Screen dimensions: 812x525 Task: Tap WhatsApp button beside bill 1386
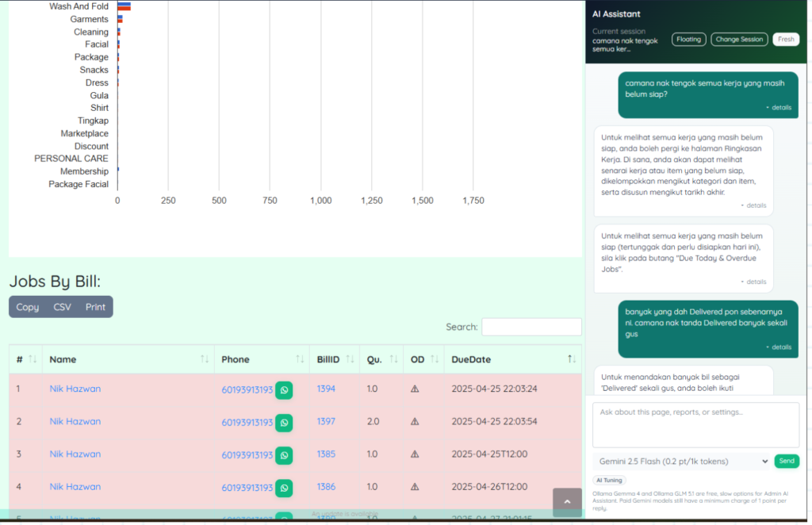[284, 488]
